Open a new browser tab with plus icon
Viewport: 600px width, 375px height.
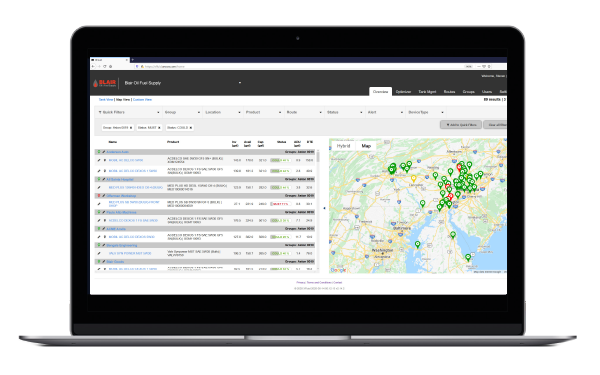133,60
